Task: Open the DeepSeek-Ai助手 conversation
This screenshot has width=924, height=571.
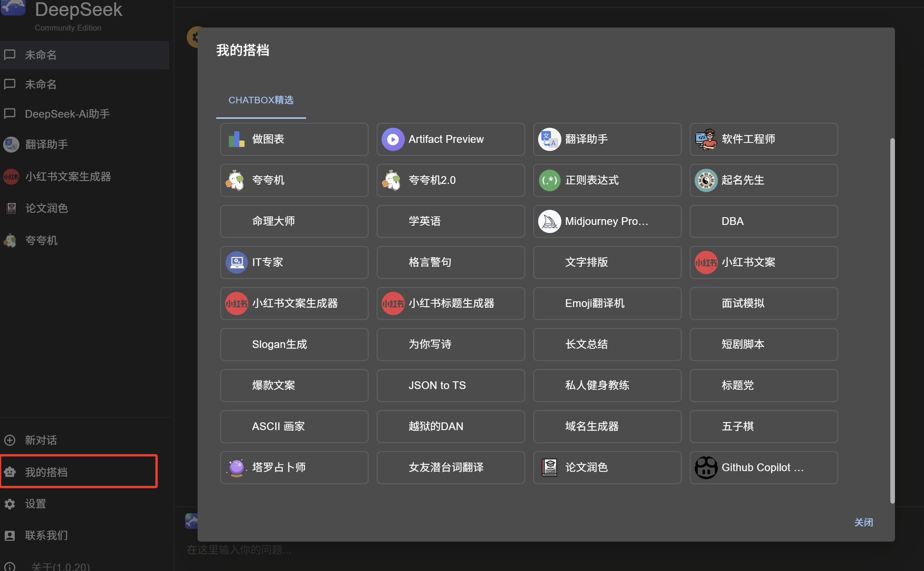Action: 67,114
